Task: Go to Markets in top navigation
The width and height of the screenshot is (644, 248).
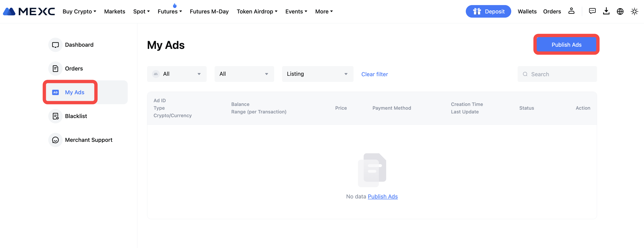Action: (x=114, y=11)
